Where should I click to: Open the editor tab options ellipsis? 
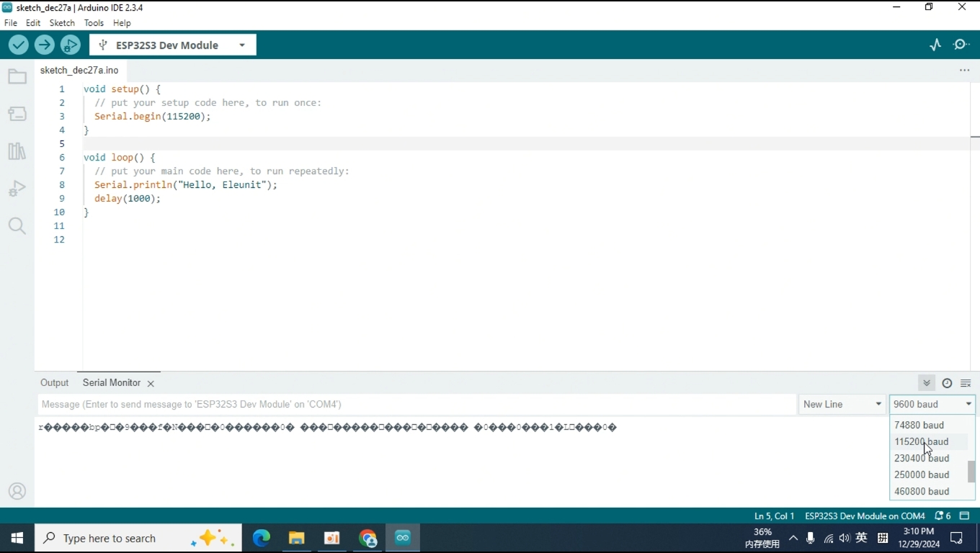point(964,71)
